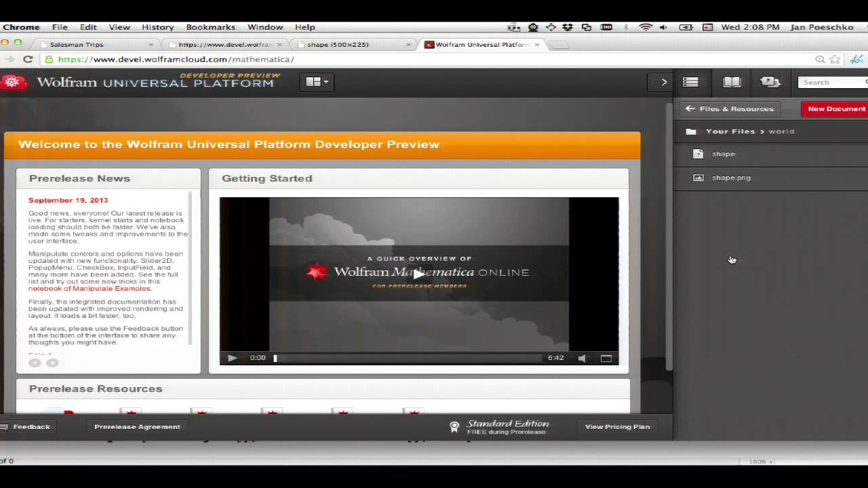Close the Salesman Trips tab

coord(151,45)
